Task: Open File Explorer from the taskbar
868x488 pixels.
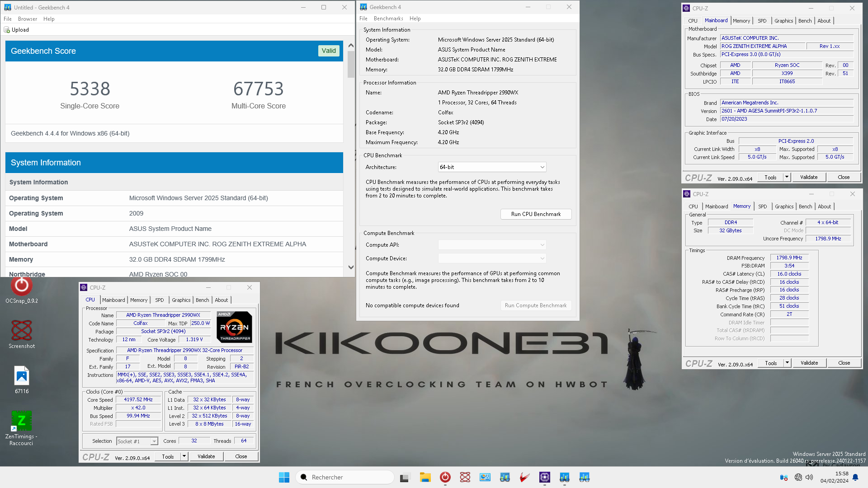Action: pyautogui.click(x=425, y=477)
